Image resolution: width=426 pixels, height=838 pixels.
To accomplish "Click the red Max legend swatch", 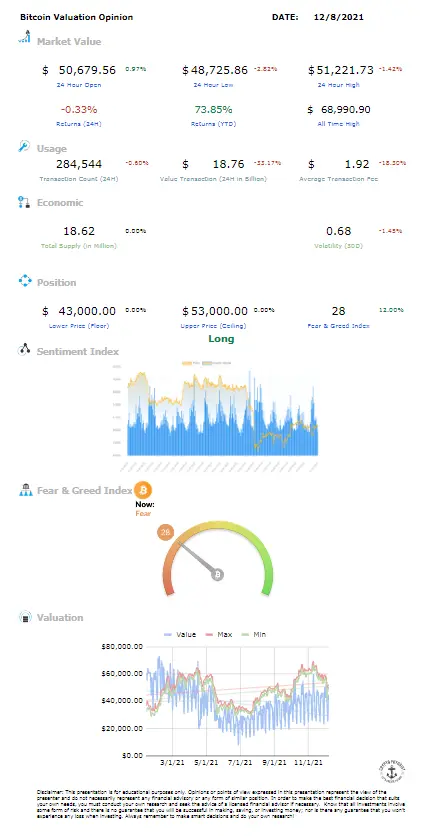I will (207, 634).
